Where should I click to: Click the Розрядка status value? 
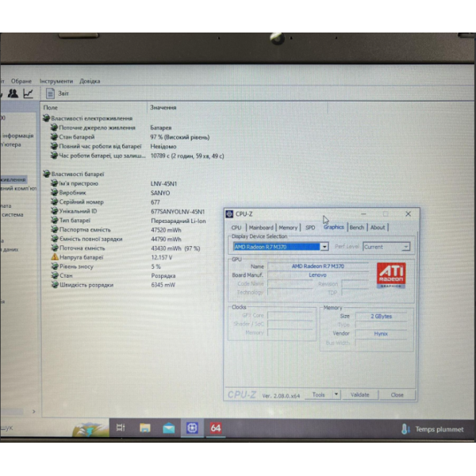163,275
